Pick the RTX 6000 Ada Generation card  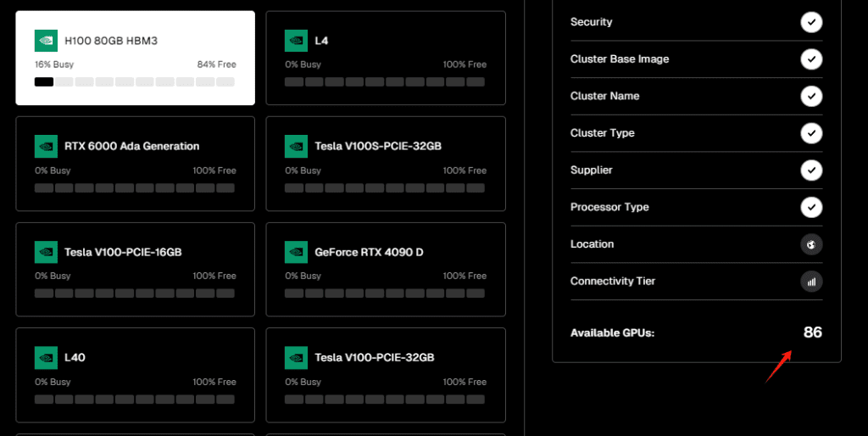pos(135,164)
